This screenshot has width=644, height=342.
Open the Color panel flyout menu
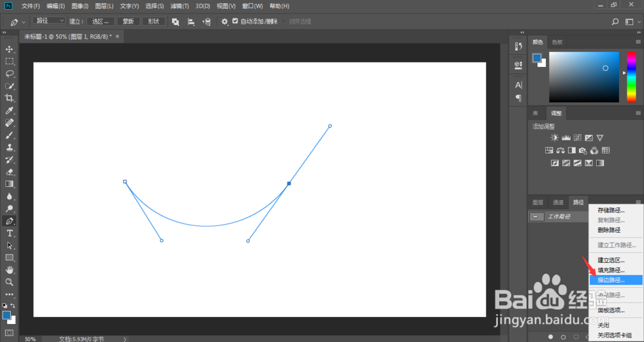coord(638,41)
